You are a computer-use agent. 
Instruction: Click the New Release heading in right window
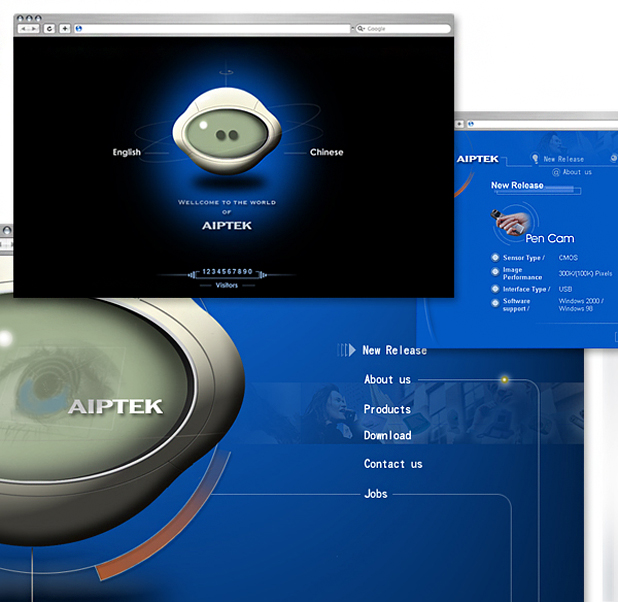(x=517, y=185)
